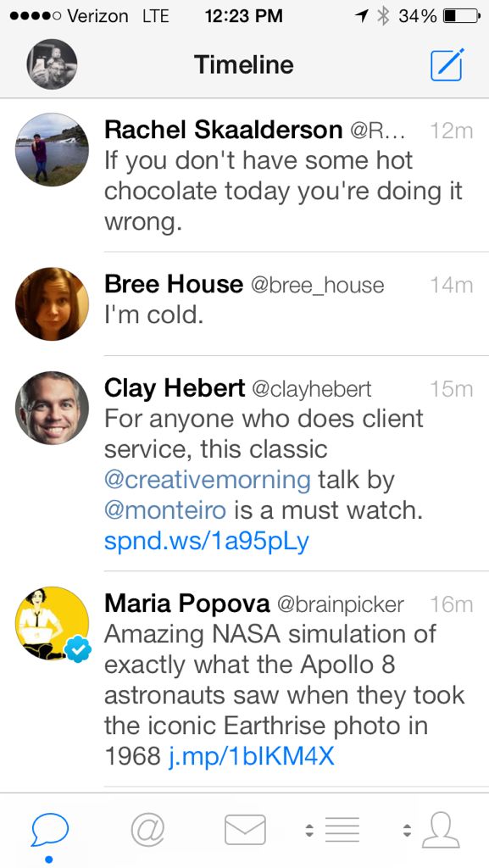
Task: Tap the compose new tweet icon
Action: coord(447,64)
